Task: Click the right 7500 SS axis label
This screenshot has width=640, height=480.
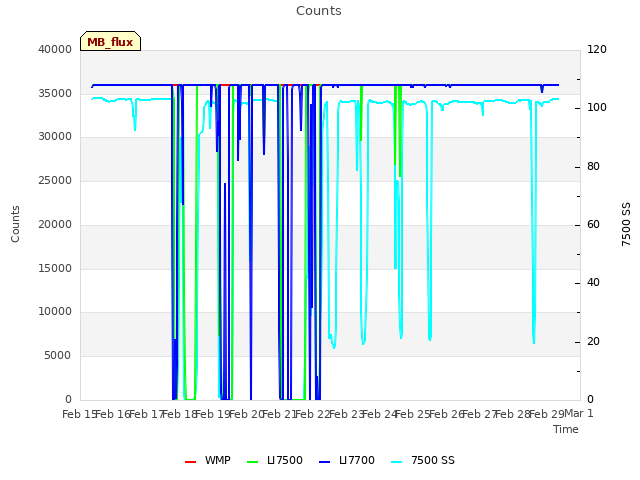Action: tap(626, 224)
